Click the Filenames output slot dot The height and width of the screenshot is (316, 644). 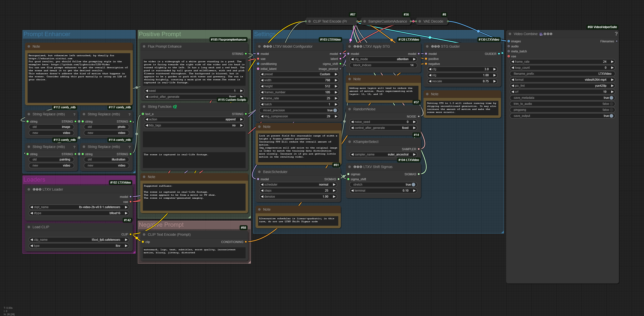click(x=617, y=41)
